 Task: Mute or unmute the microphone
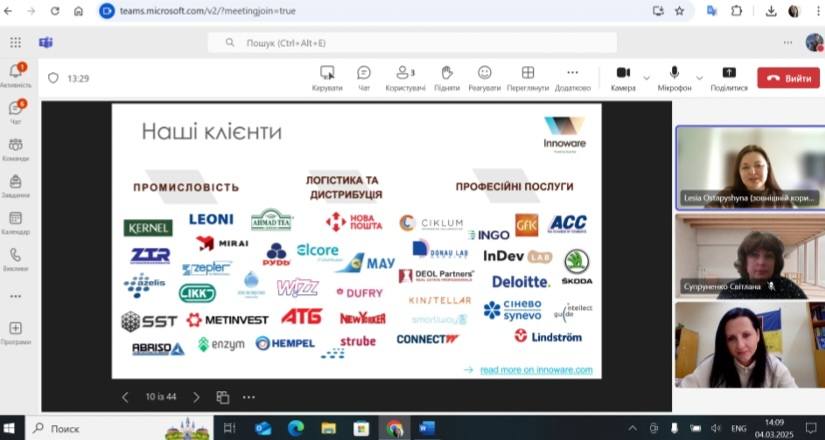tap(675, 77)
